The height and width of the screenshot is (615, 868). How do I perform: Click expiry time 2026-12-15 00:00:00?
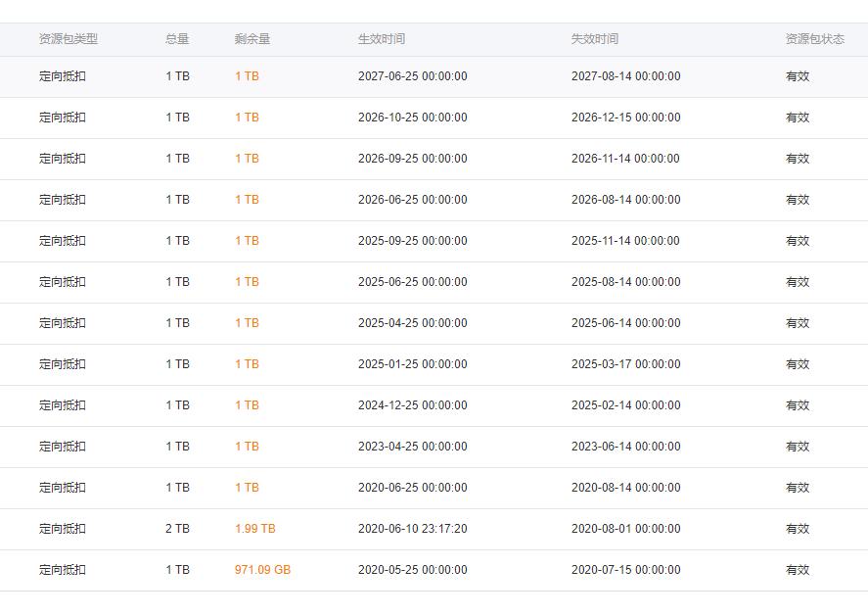[625, 118]
